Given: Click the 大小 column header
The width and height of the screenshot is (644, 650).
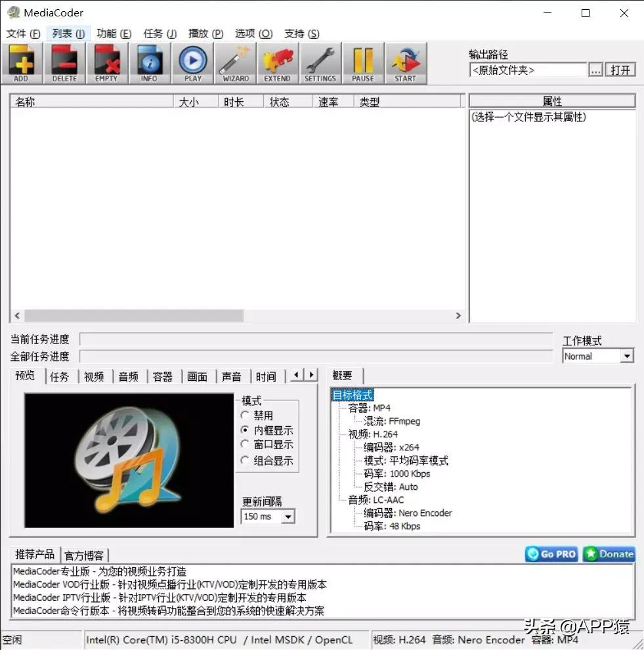Looking at the screenshot, I should coord(196,102).
